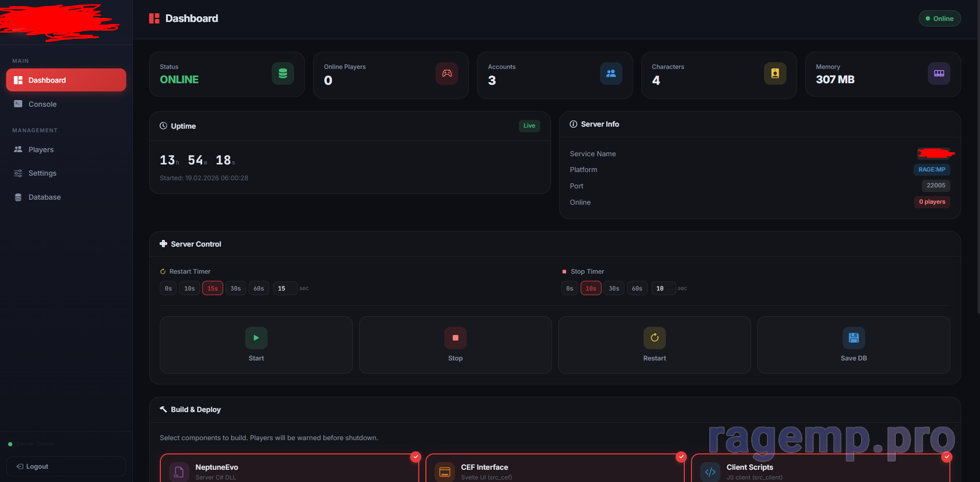This screenshot has height=482, width=980.
Task: Select the 30s restart timer preset
Action: click(235, 288)
